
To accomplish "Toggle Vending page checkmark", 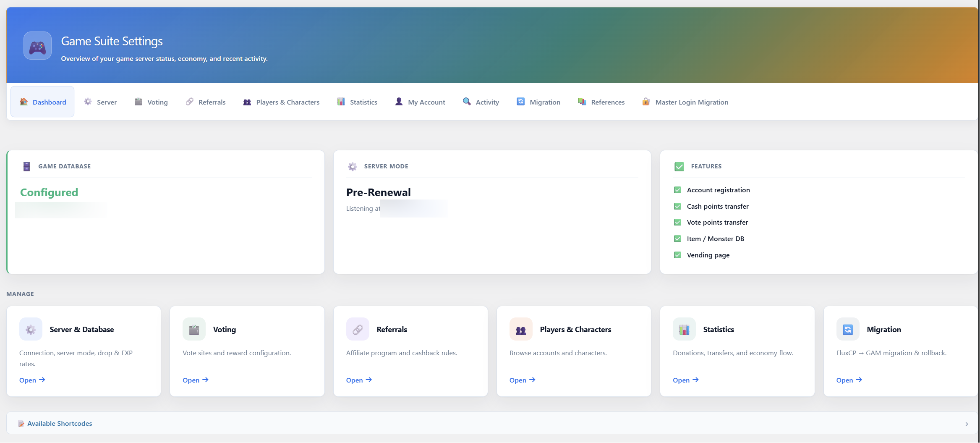I will point(677,255).
